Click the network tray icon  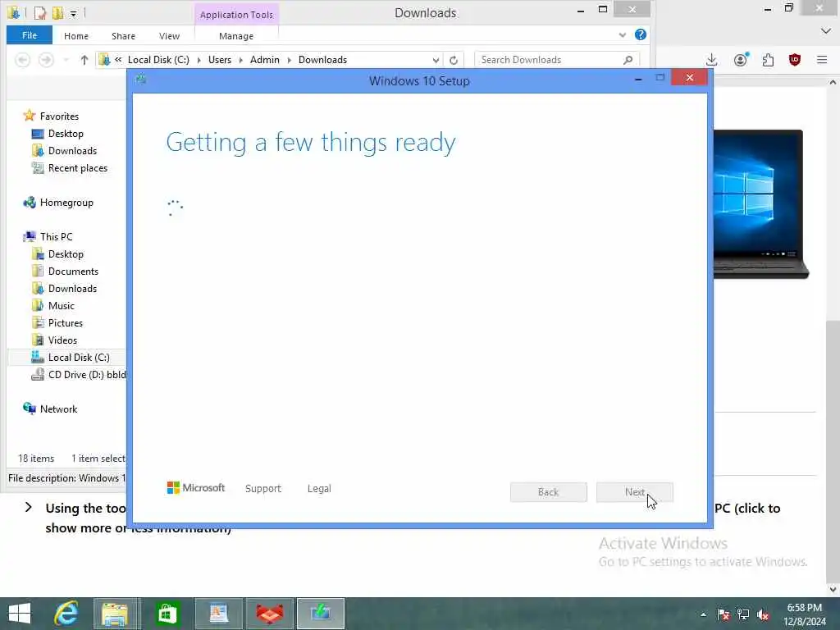click(x=743, y=615)
